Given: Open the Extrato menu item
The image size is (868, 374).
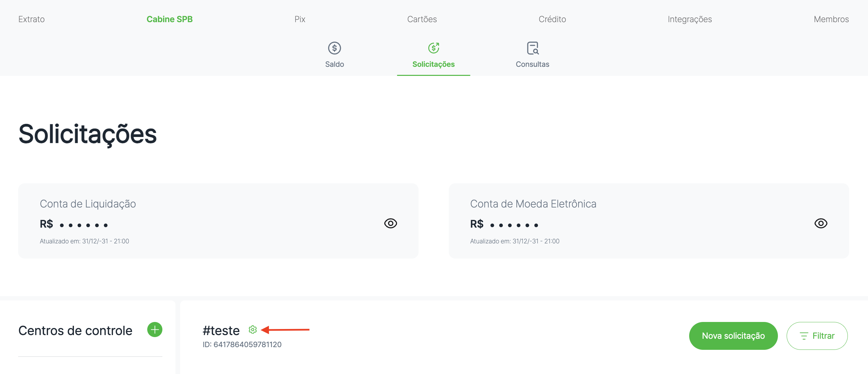Looking at the screenshot, I should 31,19.
